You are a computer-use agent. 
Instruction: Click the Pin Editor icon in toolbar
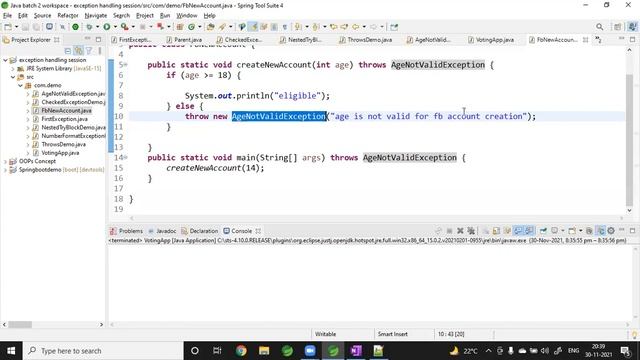(394, 27)
